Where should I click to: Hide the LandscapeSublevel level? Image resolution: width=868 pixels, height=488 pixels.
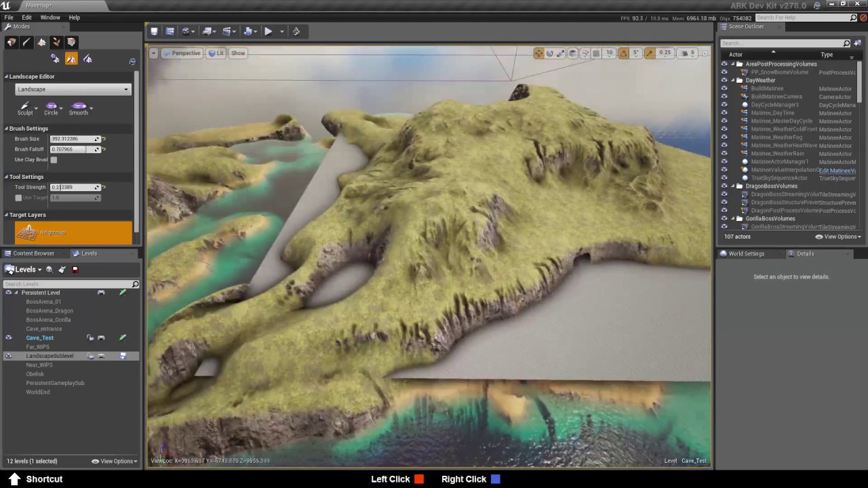point(9,356)
